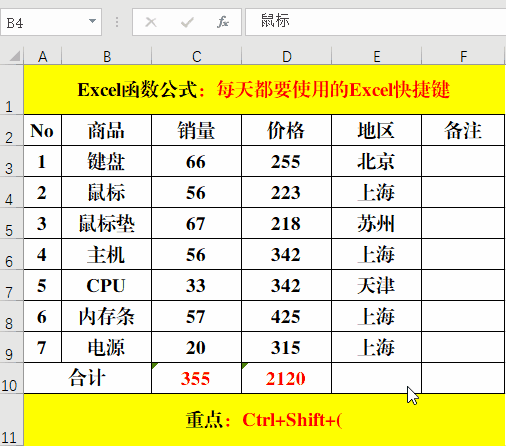The height and width of the screenshot is (446, 506).
Task: Click the Name Box showing B4
Action: click(51, 22)
